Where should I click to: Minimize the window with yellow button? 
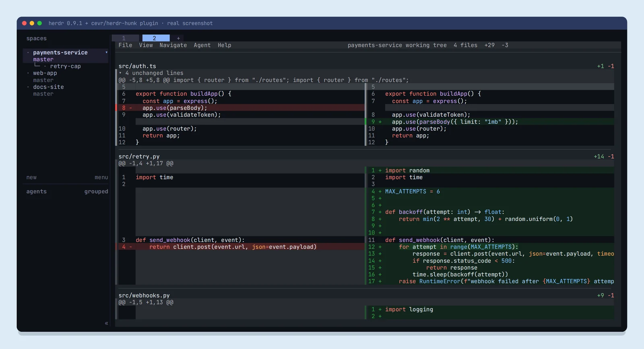point(32,23)
